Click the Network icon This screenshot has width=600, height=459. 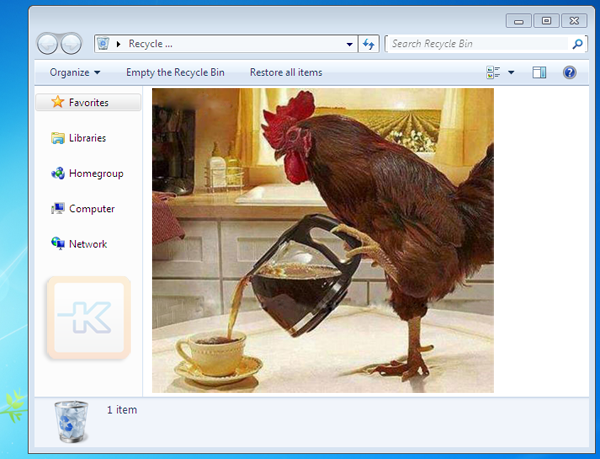[x=58, y=244]
